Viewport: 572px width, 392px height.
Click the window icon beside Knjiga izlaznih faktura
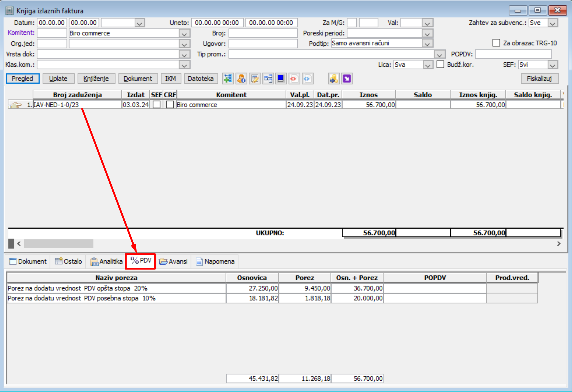coord(9,10)
